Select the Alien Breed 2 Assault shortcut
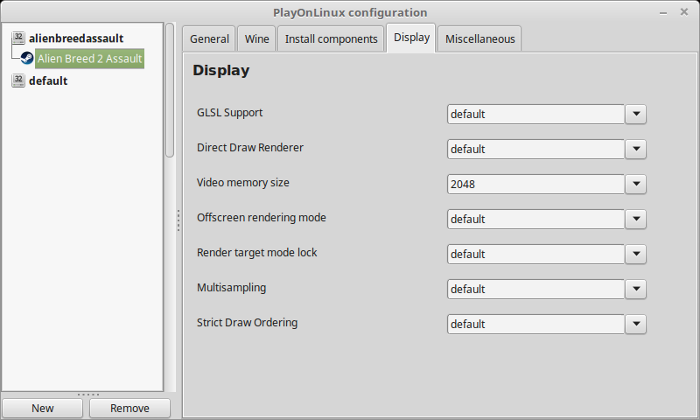 pos(90,58)
